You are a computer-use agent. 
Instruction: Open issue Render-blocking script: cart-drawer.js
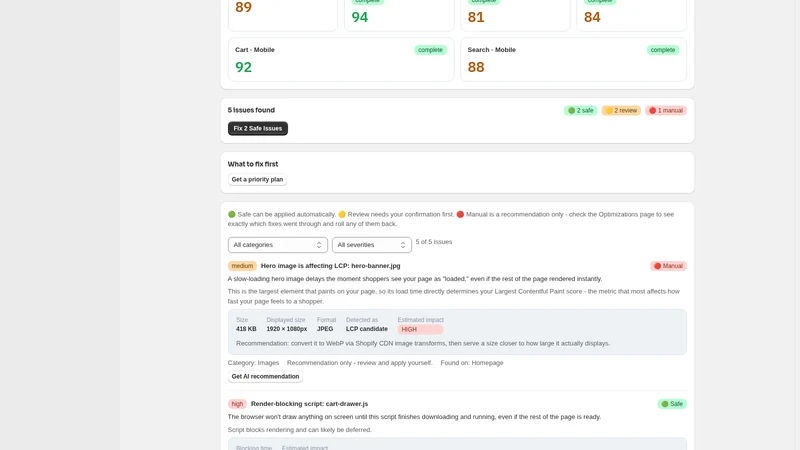(309, 404)
